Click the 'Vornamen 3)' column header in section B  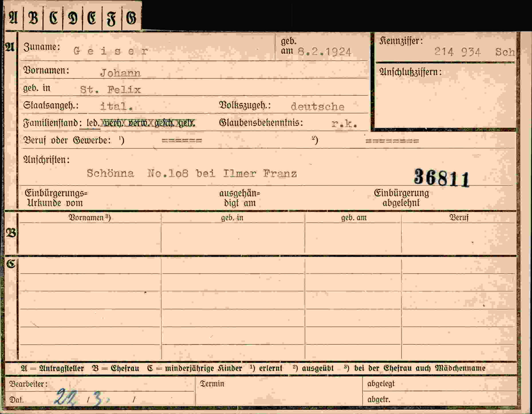[90, 218]
